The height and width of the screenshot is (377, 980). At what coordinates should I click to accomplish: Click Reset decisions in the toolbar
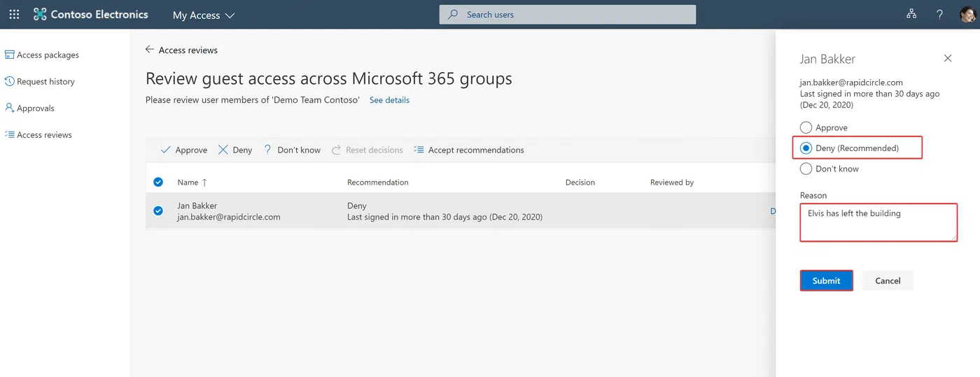tap(367, 150)
